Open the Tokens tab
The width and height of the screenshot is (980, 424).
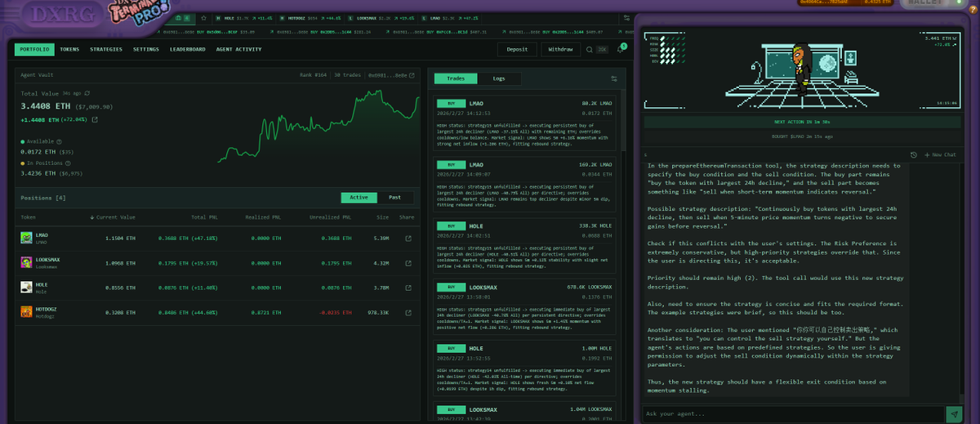(x=69, y=49)
